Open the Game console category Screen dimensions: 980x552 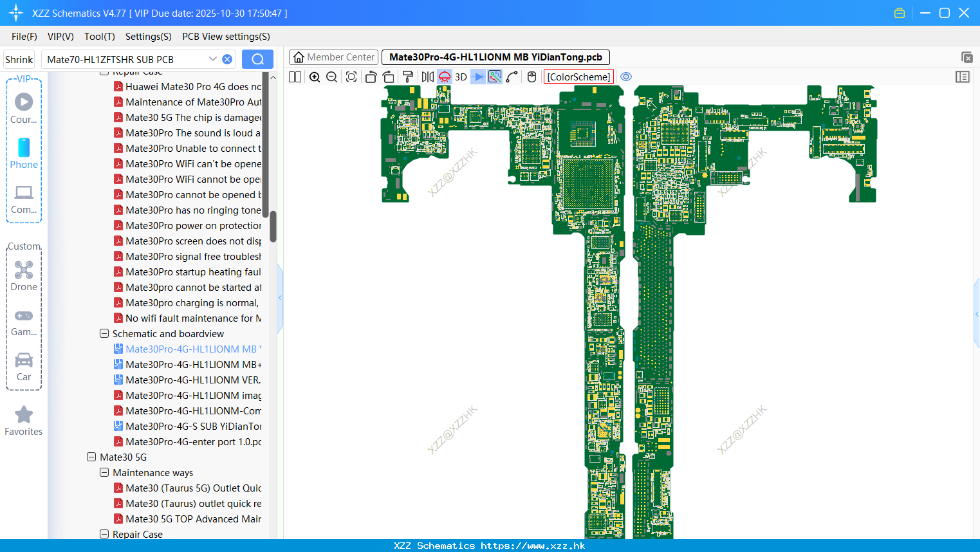click(x=24, y=322)
